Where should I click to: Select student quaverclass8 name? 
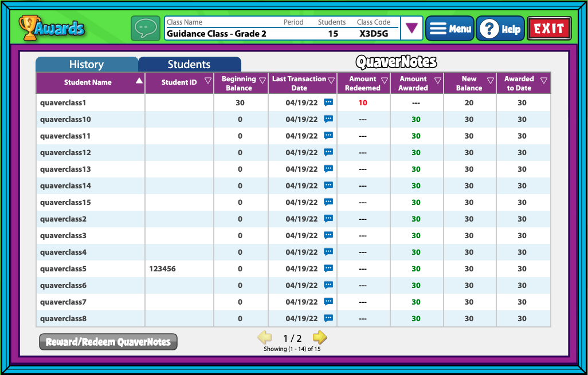(x=63, y=318)
